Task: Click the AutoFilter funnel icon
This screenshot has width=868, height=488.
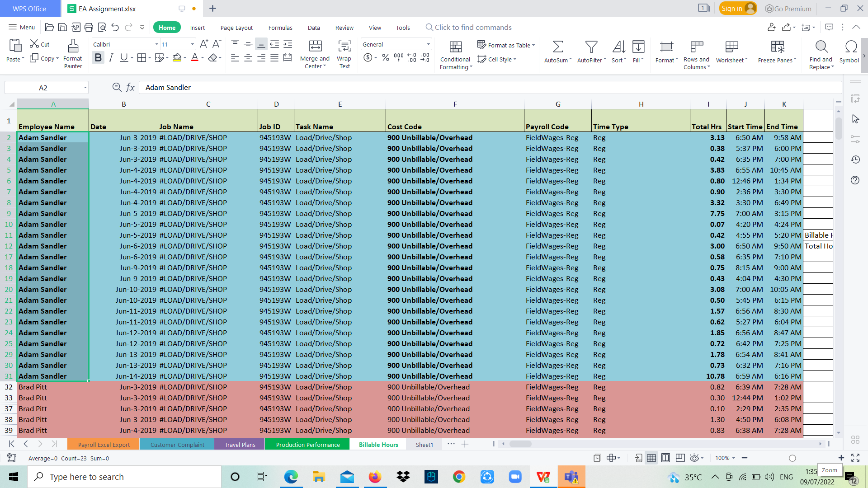Action: pos(591,47)
